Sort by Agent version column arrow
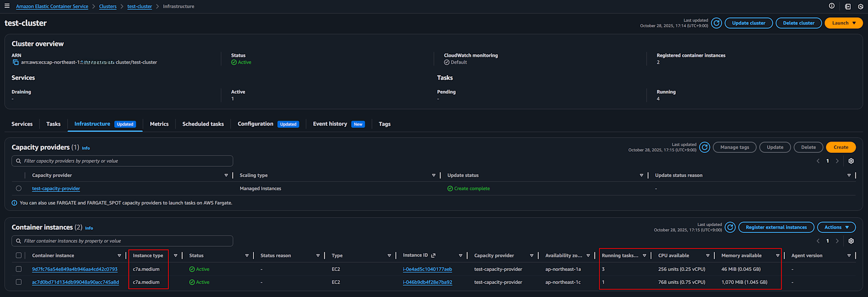This screenshot has width=868, height=297. (849, 256)
